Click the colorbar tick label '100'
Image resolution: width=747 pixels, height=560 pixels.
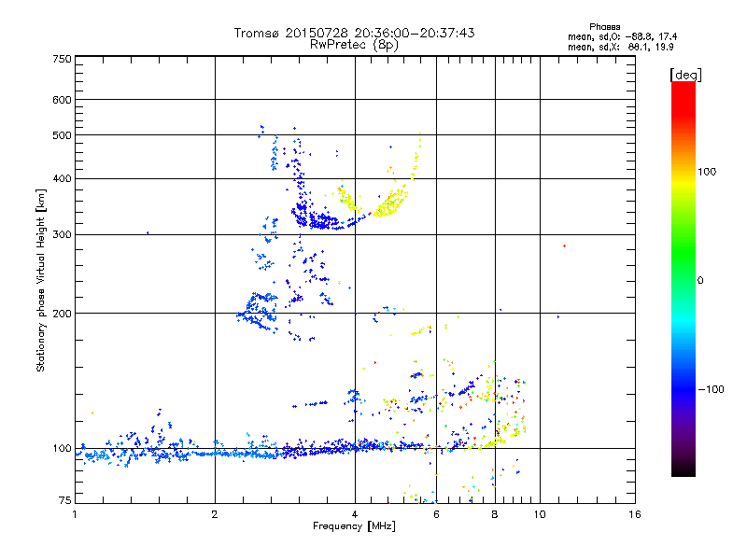(707, 172)
